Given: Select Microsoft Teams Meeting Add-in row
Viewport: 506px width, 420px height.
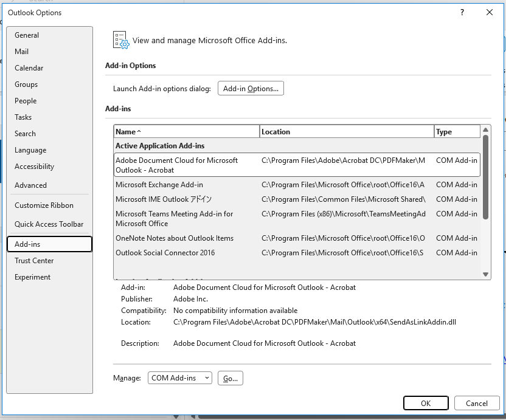Looking at the screenshot, I should pyautogui.click(x=297, y=219).
